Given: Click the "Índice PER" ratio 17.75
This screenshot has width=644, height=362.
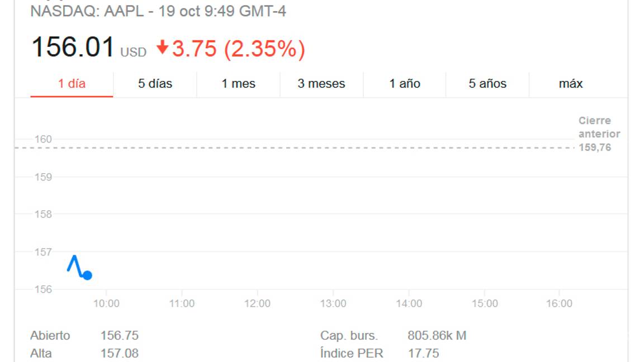Looking at the screenshot, I should (425, 353).
